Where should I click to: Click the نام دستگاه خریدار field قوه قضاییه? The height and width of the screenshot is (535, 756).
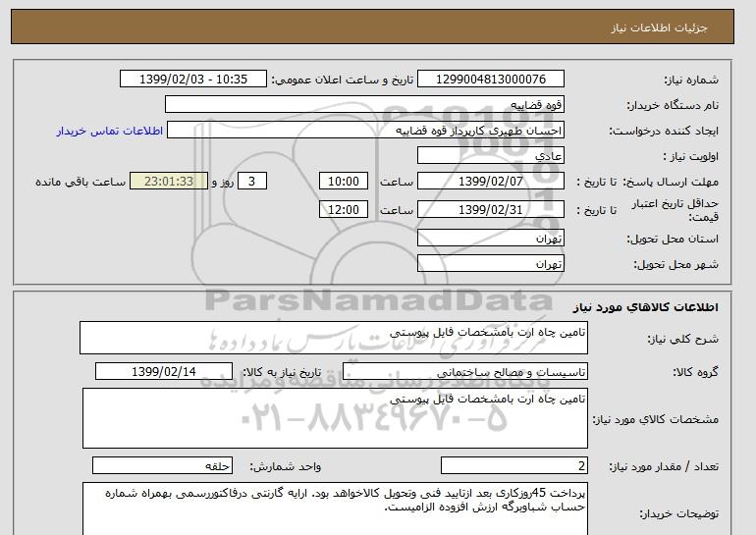[x=364, y=105]
